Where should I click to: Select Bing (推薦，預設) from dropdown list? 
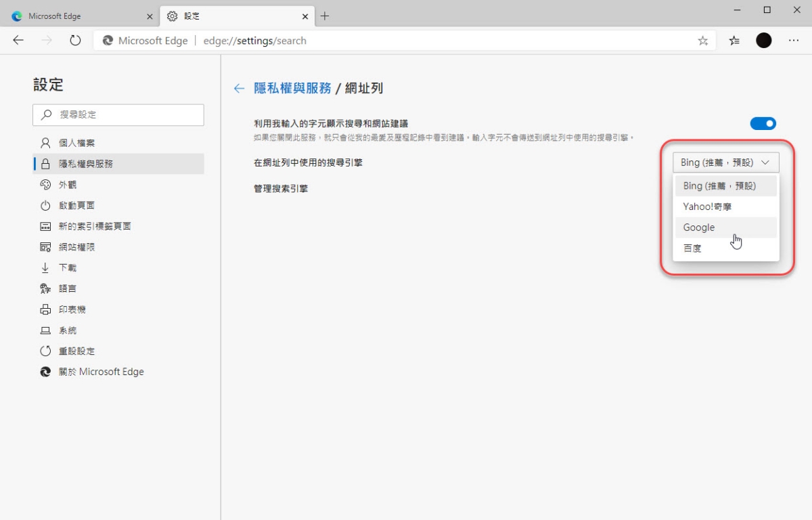(x=726, y=186)
